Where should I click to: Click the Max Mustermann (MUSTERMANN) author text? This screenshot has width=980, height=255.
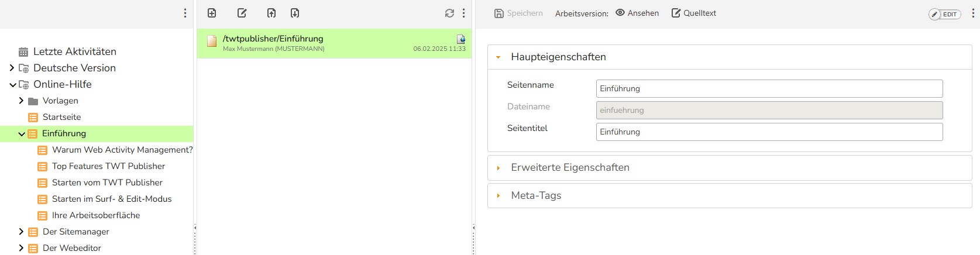click(x=273, y=49)
